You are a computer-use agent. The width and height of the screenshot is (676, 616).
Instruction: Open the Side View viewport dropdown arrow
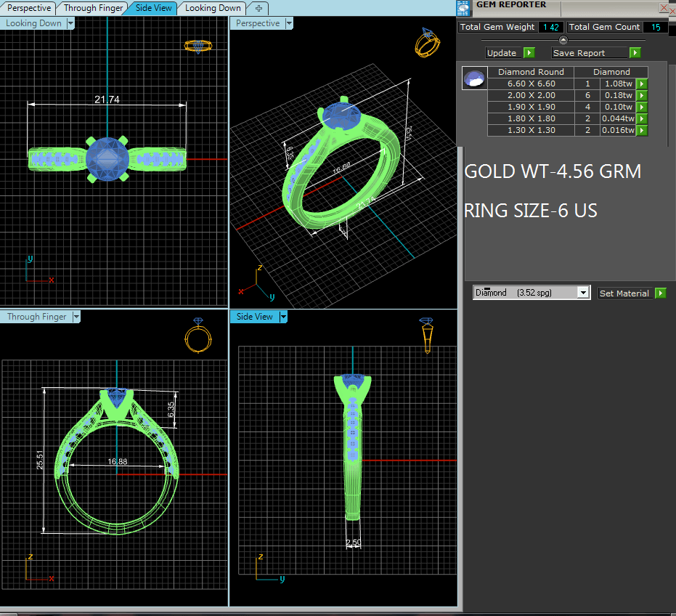pyautogui.click(x=283, y=317)
